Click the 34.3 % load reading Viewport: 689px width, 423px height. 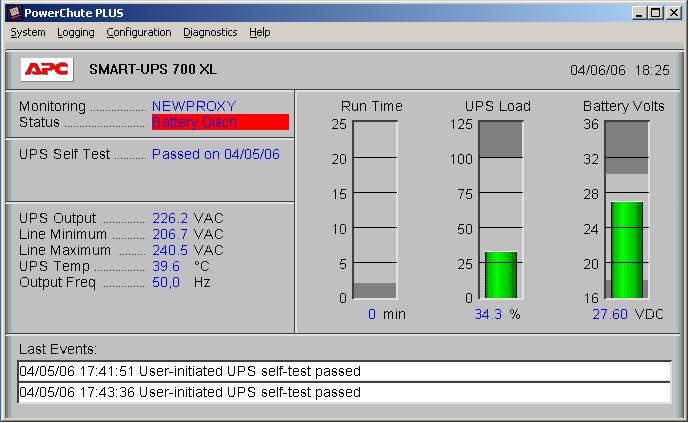coord(497,314)
